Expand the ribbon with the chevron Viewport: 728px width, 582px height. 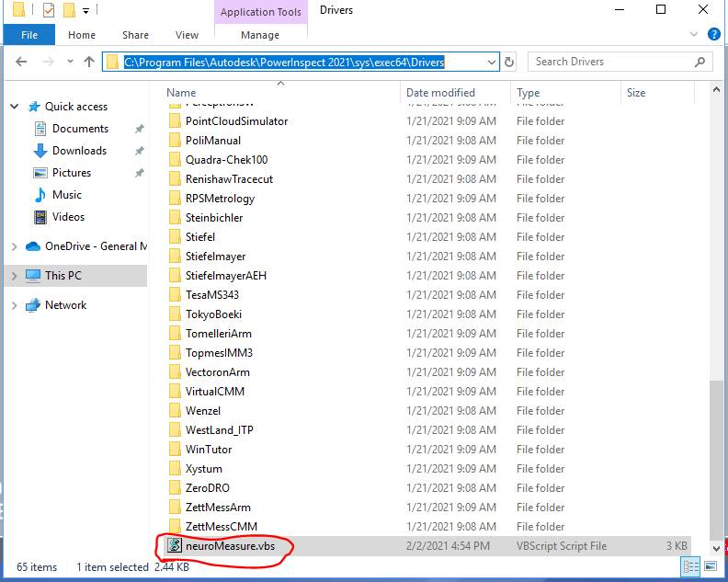pos(694,34)
